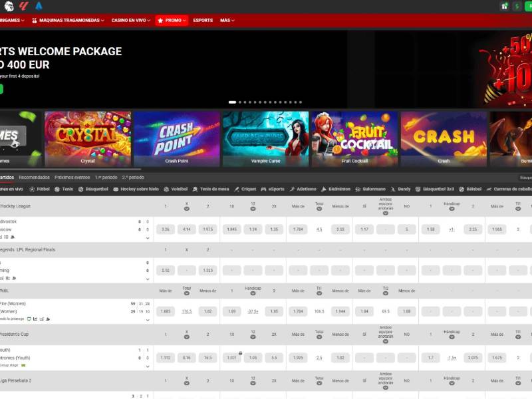Click the games carousel horizontal scrollbar
Viewport: 532px width, 399px height.
tap(70, 169)
